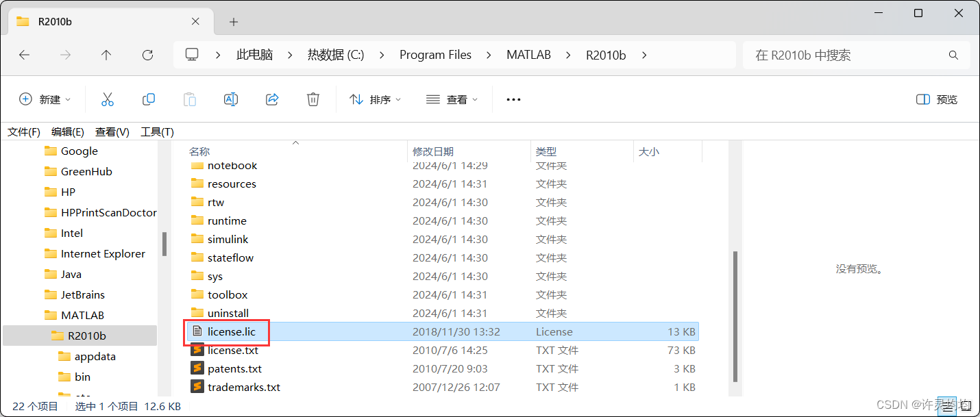Click the license.lic file icon
Image resolution: width=980 pixels, height=417 pixels.
(x=197, y=331)
